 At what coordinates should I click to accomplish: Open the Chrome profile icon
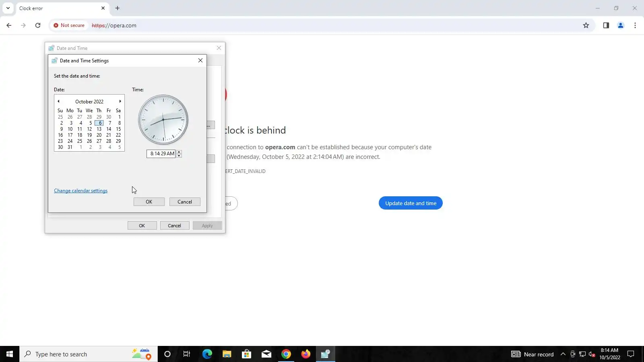pyautogui.click(x=621, y=25)
